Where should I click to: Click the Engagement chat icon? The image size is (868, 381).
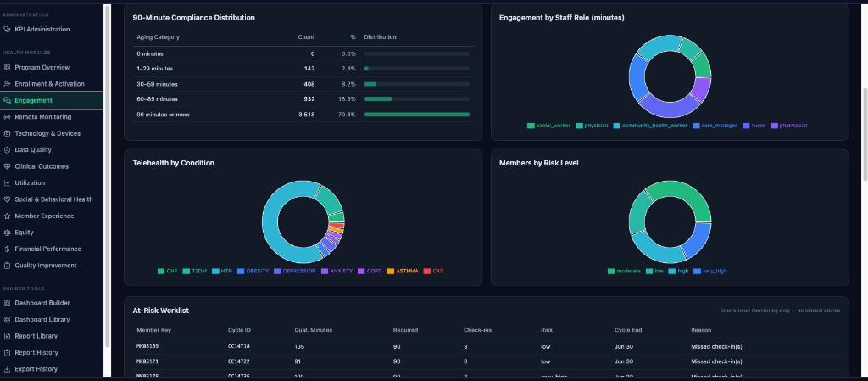coord(7,101)
